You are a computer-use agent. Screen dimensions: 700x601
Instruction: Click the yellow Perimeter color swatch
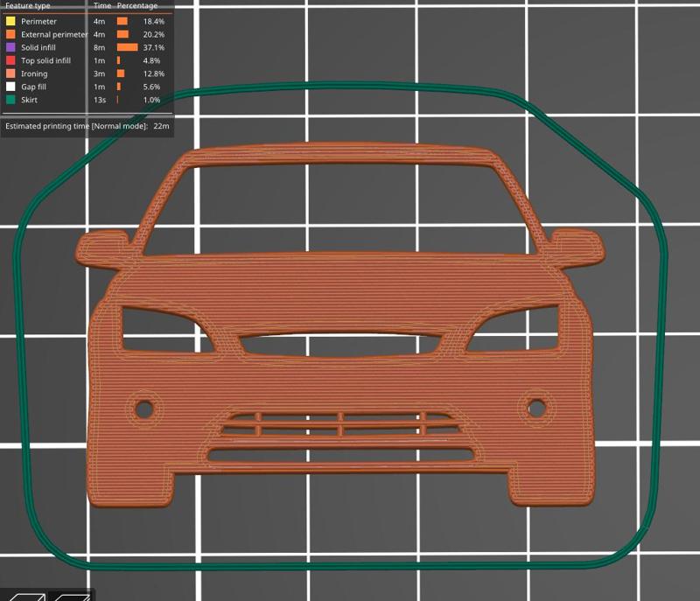click(10, 21)
